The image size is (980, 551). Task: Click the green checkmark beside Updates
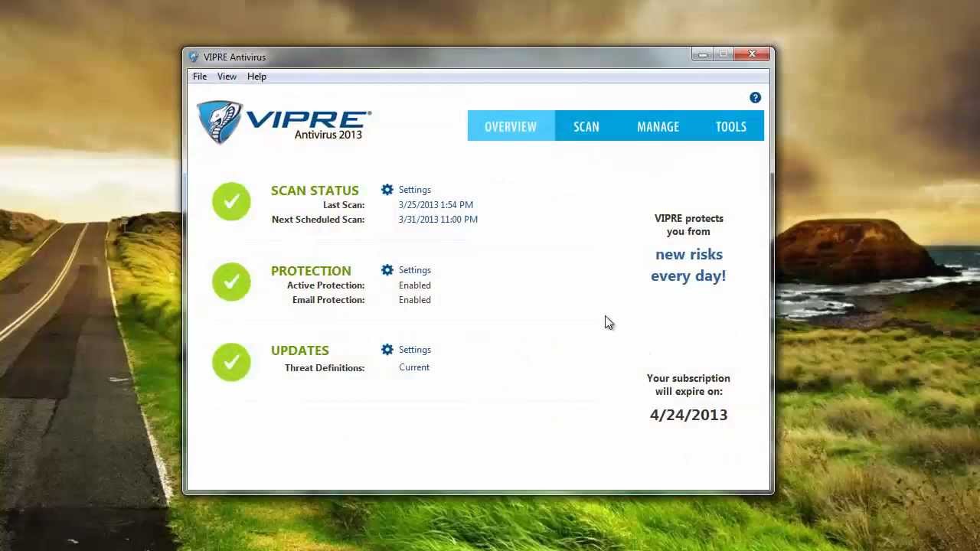(231, 361)
